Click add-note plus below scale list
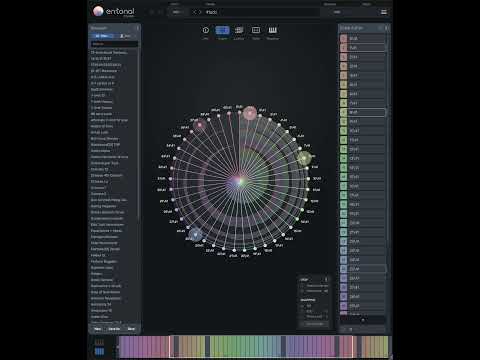Image resolution: width=480 pixels, height=360 pixels. point(363,320)
